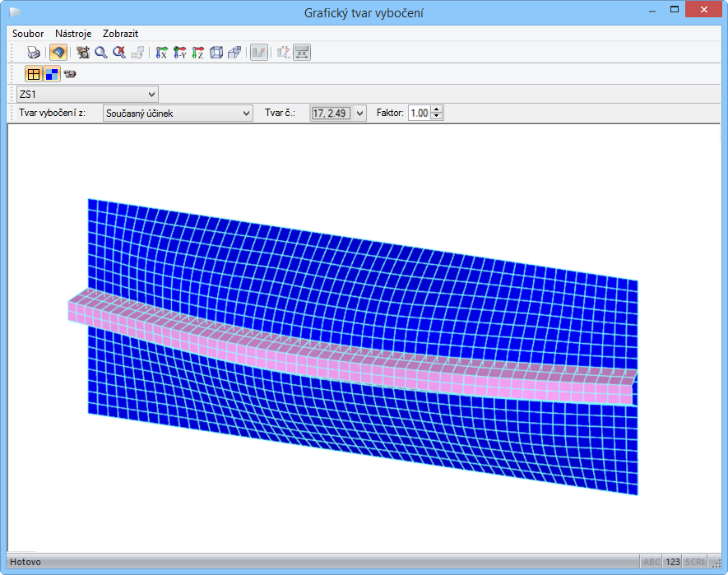Toggle the grayed diagram results icon

pyautogui.click(x=259, y=52)
